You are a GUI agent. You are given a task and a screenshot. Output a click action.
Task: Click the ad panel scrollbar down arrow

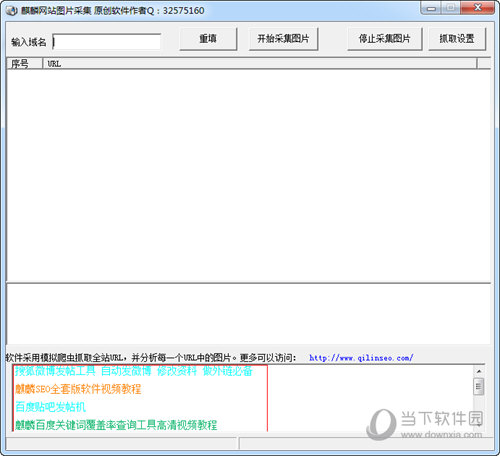coord(479,425)
